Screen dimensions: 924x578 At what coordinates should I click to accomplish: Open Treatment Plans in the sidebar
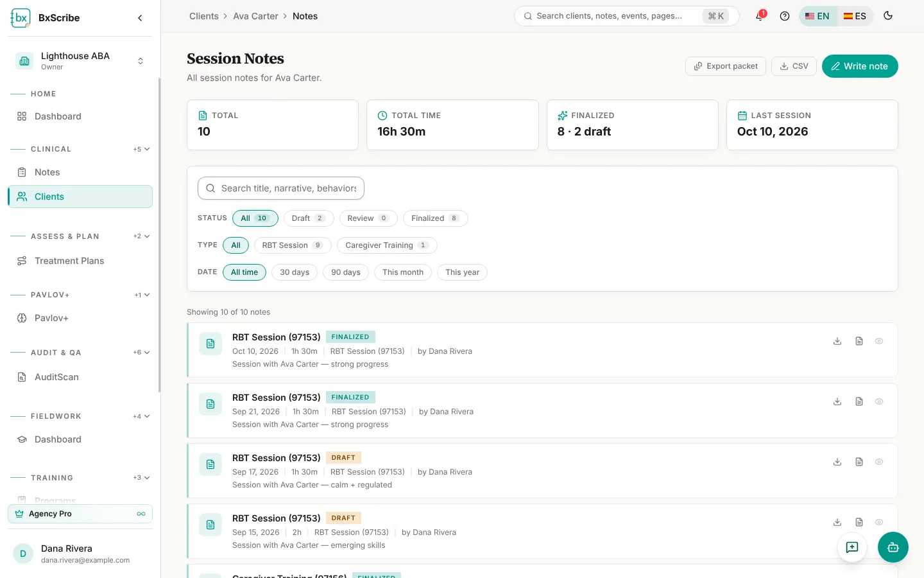(80, 261)
